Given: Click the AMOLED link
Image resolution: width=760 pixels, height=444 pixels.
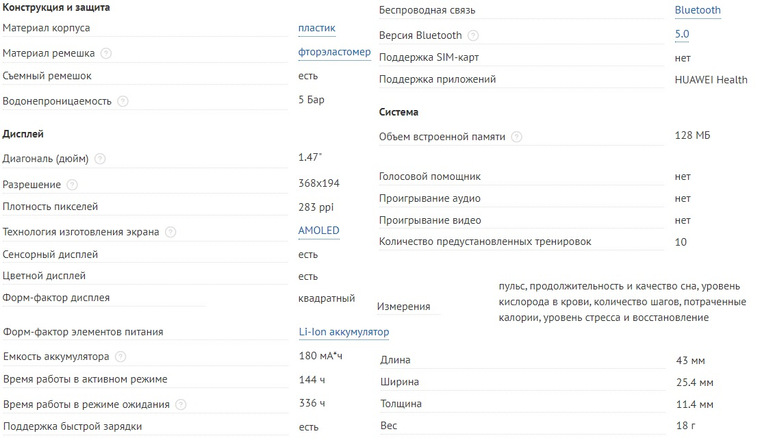Looking at the screenshot, I should click(319, 231).
